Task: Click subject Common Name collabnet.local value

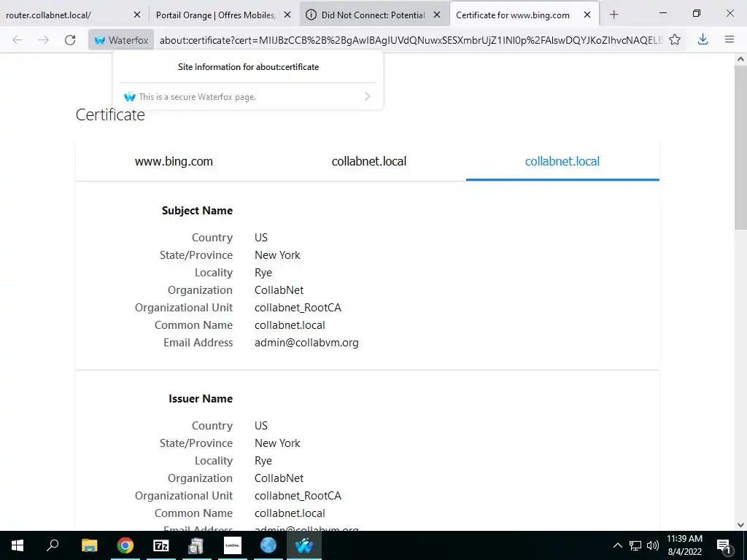Action: [290, 325]
